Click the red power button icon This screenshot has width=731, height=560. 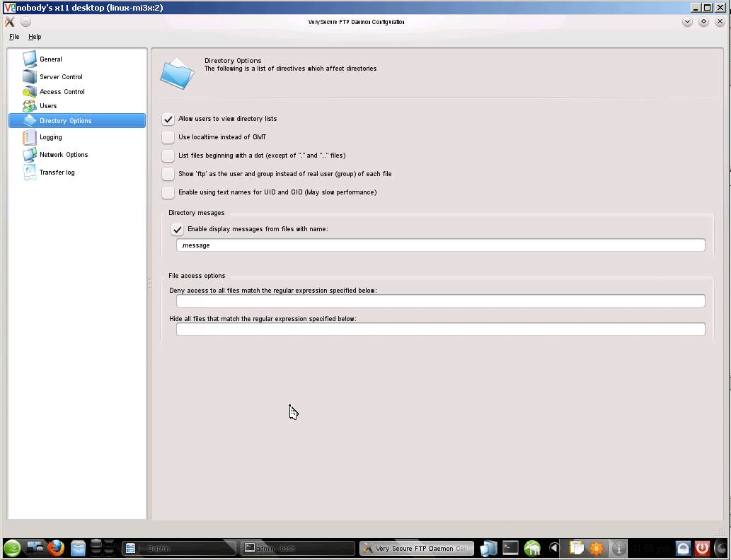[x=702, y=548]
